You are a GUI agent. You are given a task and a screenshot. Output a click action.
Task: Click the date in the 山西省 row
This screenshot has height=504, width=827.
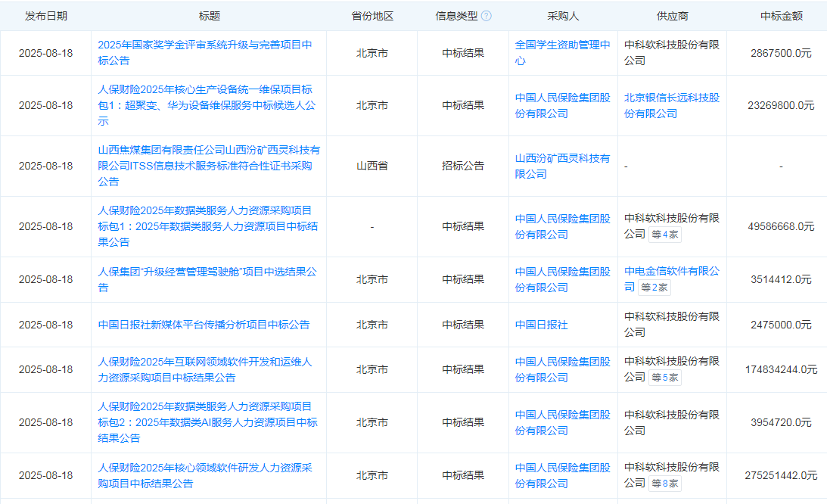click(x=46, y=166)
